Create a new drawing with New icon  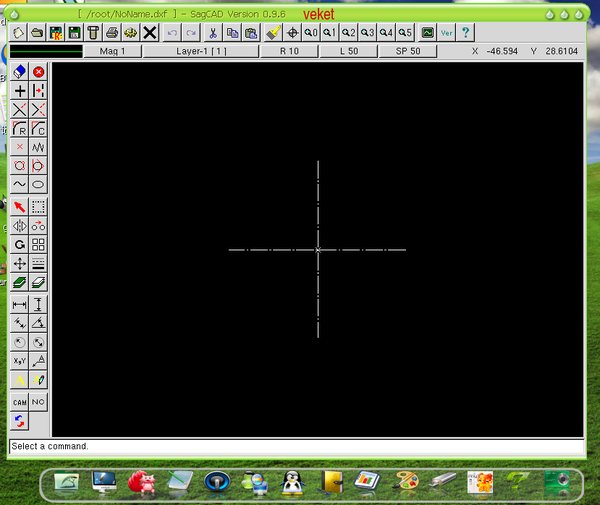(18, 33)
